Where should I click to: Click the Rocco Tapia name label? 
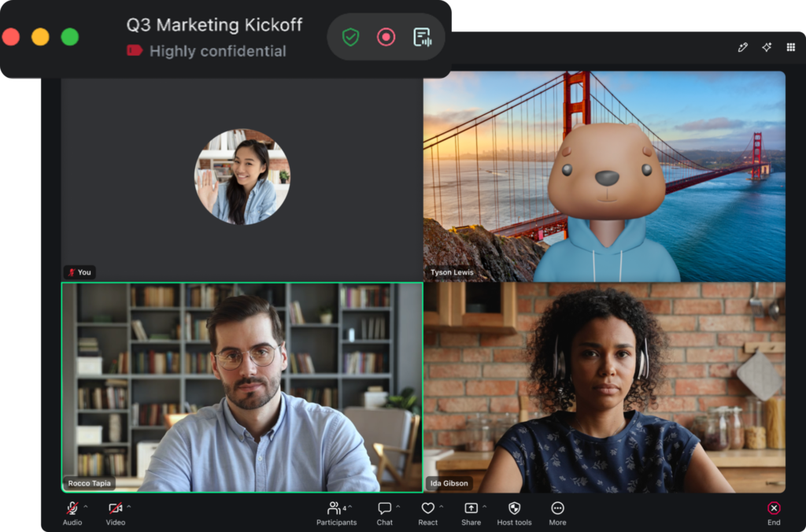click(89, 483)
